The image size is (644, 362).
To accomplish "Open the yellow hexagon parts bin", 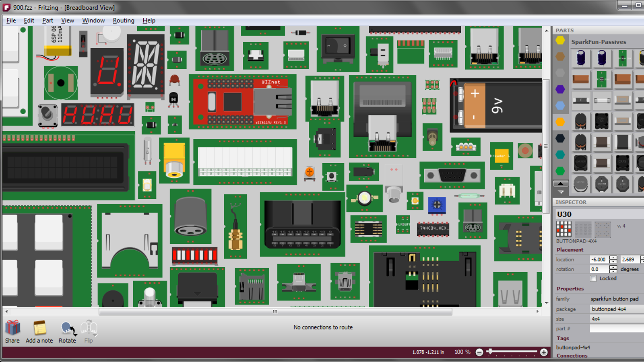I will [560, 40].
